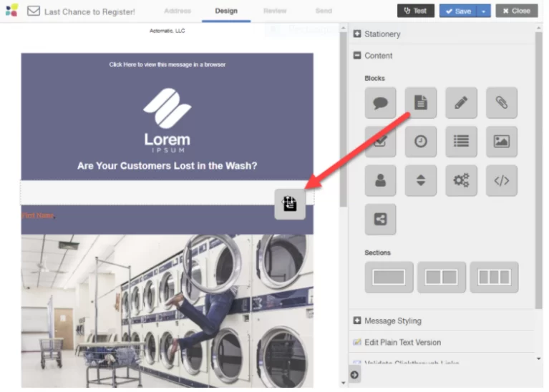The image size is (549, 392).
Task: Select the person profile block
Action: tap(380, 181)
